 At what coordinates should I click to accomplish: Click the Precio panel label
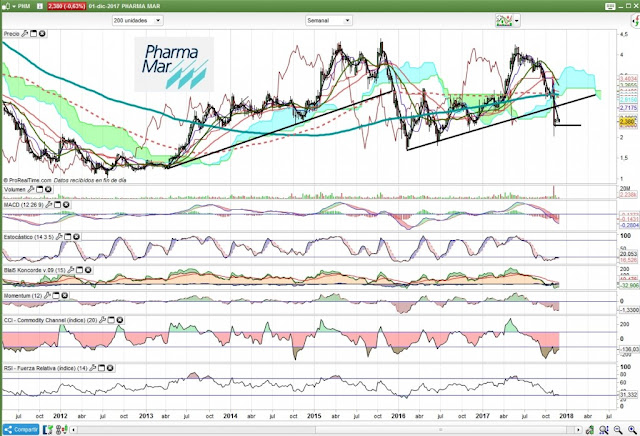coord(11,34)
